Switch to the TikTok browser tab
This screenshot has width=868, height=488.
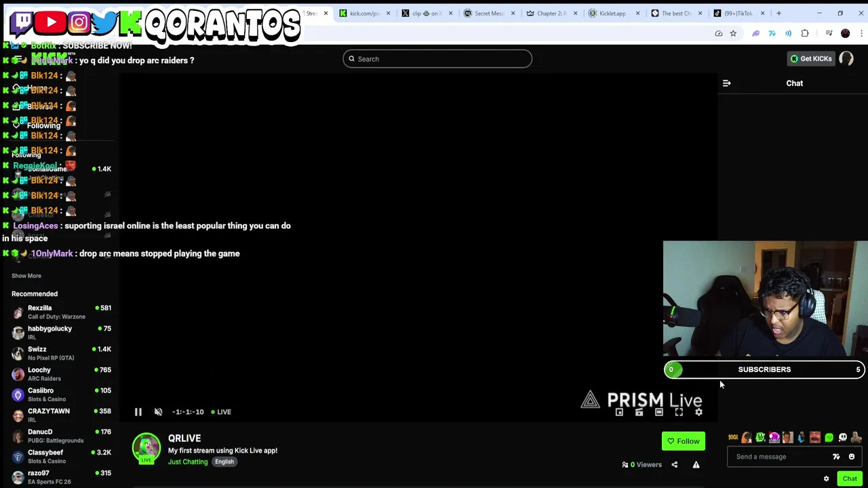(738, 14)
